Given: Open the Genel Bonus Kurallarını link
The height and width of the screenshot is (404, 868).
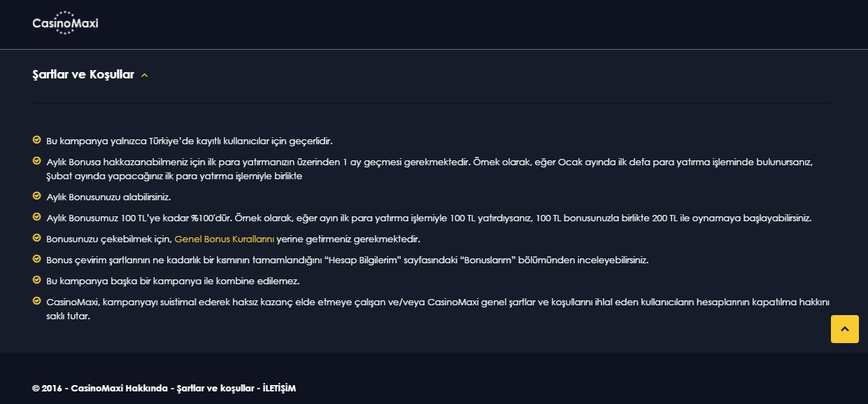Looking at the screenshot, I should tap(224, 239).
